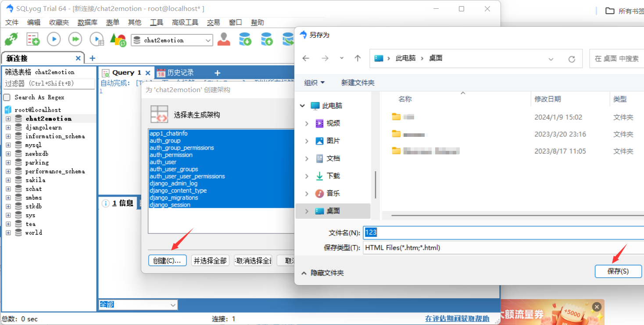Open the chat2emotion database dropdown

(x=208, y=40)
